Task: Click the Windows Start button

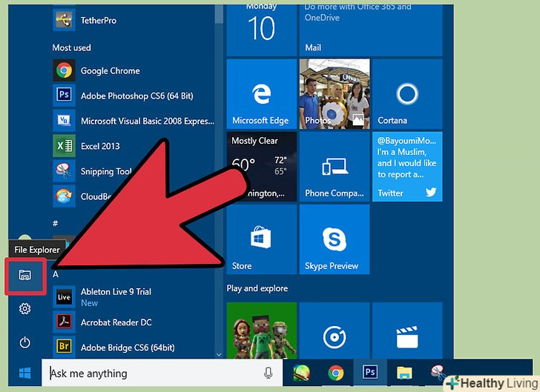Action: pos(24,373)
